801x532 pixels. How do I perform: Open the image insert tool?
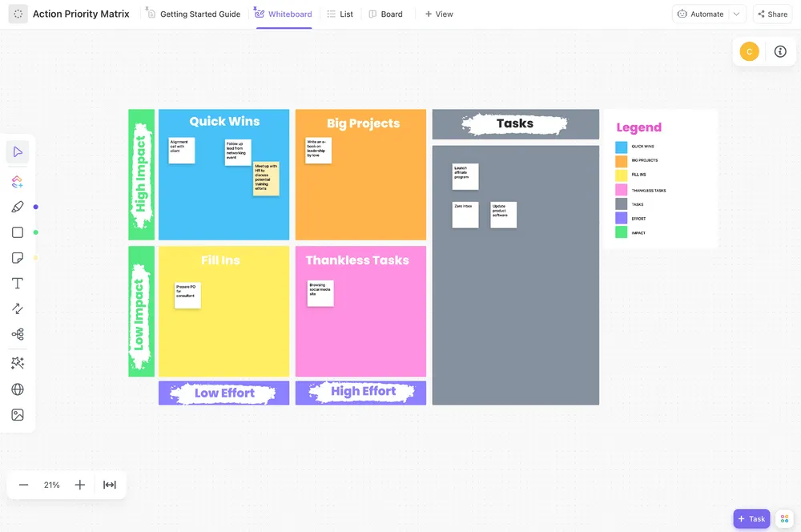[x=18, y=415]
